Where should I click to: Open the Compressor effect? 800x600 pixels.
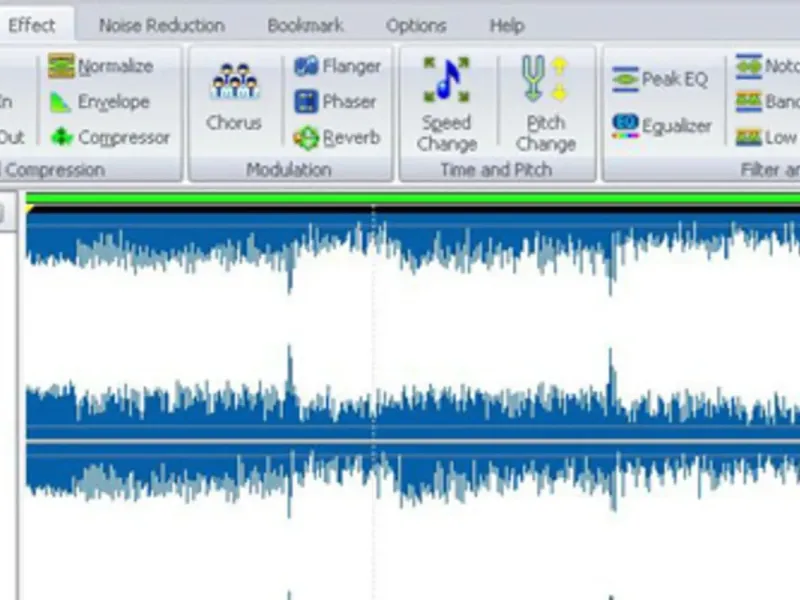pos(109,137)
